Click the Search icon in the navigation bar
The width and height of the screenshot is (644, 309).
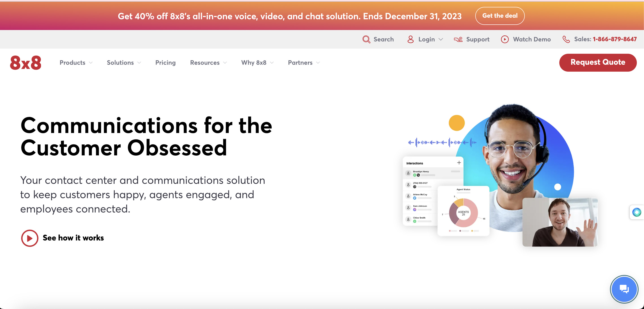pyautogui.click(x=366, y=39)
